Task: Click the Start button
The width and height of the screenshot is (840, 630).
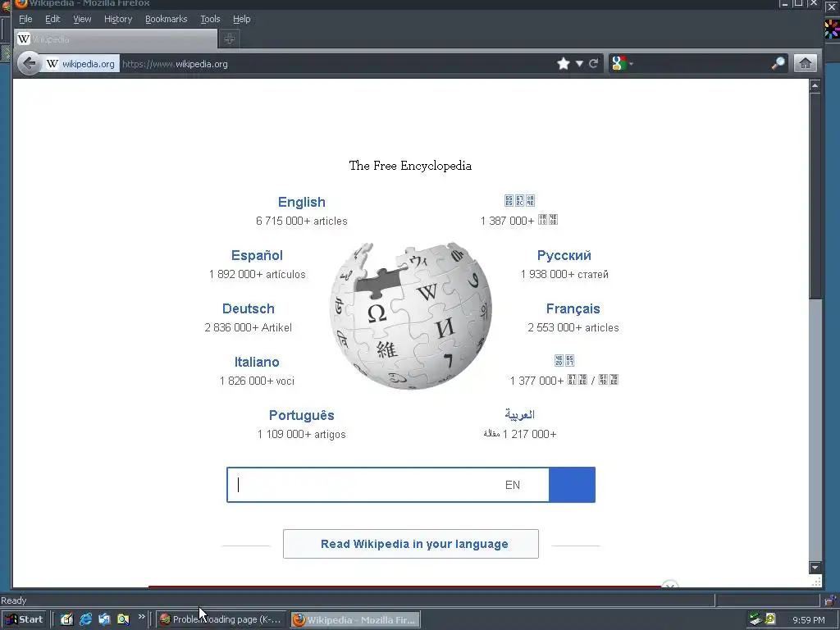Action: [x=25, y=619]
